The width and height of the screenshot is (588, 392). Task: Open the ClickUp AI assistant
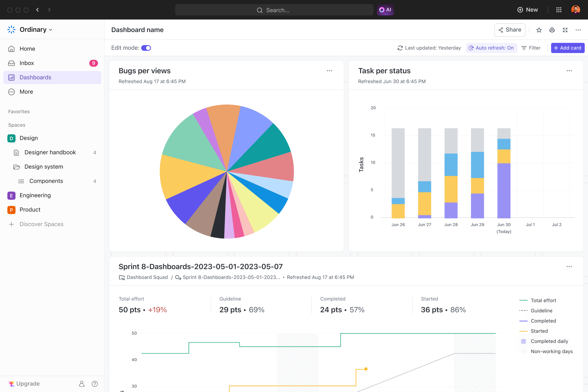pos(385,10)
